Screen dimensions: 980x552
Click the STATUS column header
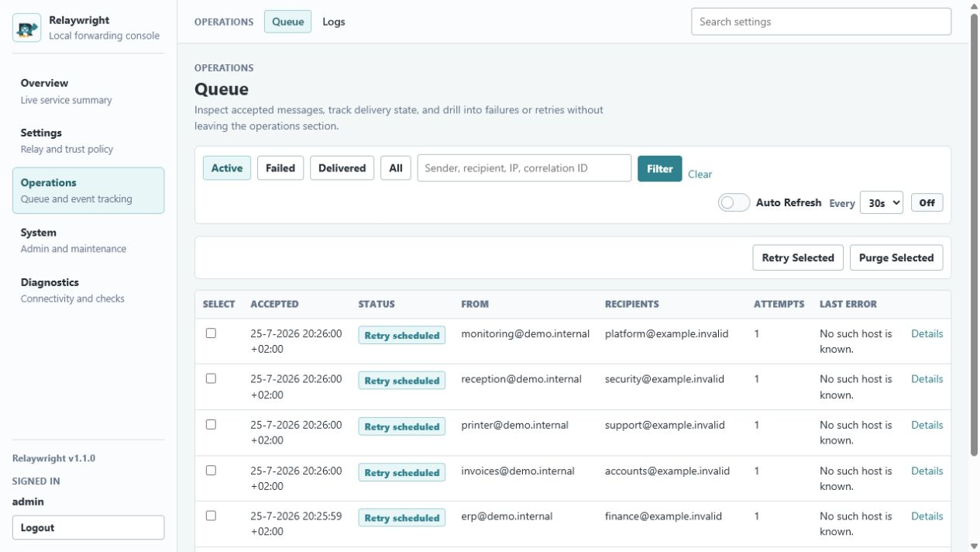coord(377,304)
